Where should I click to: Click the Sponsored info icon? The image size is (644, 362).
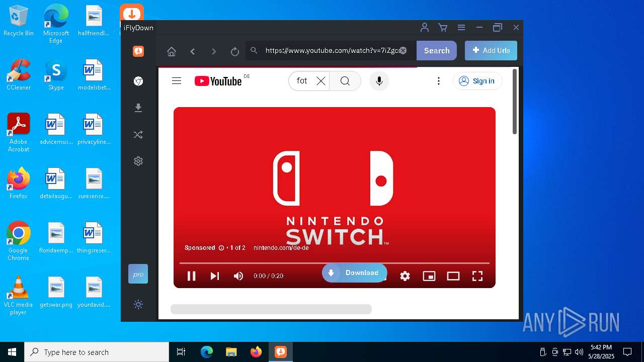point(221,248)
